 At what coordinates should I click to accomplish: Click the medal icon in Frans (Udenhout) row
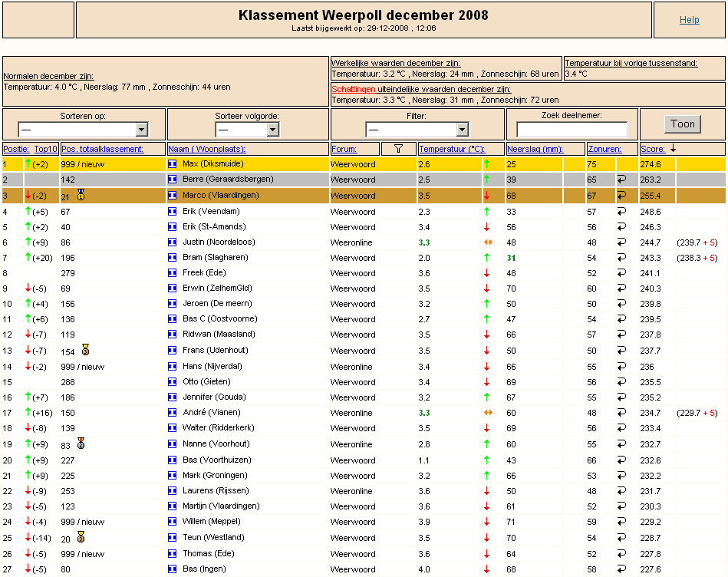(85, 351)
